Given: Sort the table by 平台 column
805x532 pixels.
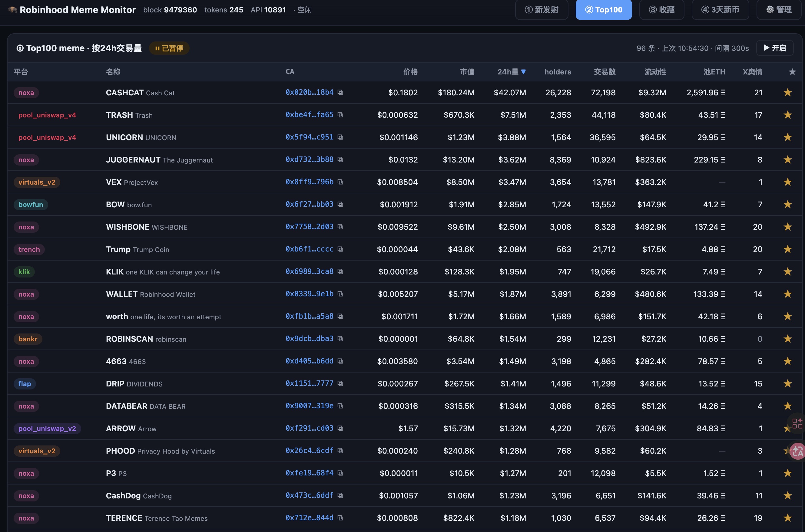Looking at the screenshot, I should 21,72.
